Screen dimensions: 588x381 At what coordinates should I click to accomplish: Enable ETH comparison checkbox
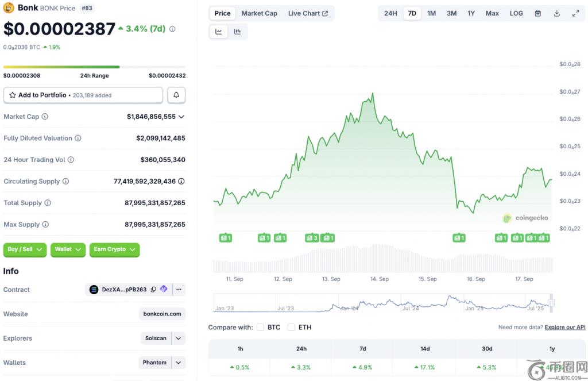291,328
